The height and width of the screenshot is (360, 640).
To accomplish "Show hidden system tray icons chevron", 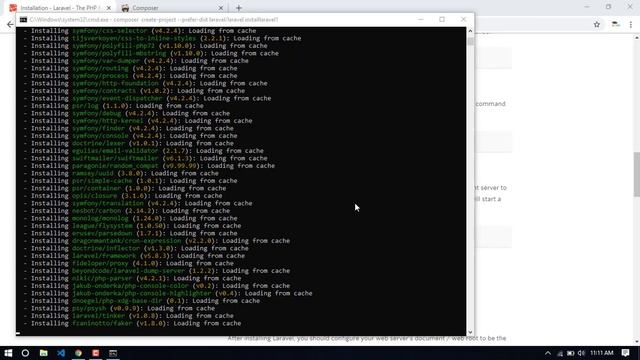I will point(548,353).
